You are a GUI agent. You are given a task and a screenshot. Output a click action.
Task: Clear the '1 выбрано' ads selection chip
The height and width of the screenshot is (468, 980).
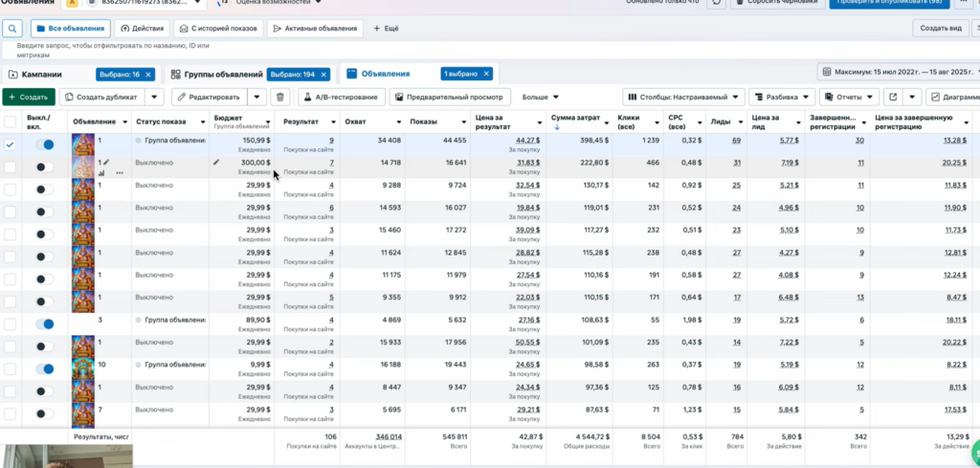point(485,75)
